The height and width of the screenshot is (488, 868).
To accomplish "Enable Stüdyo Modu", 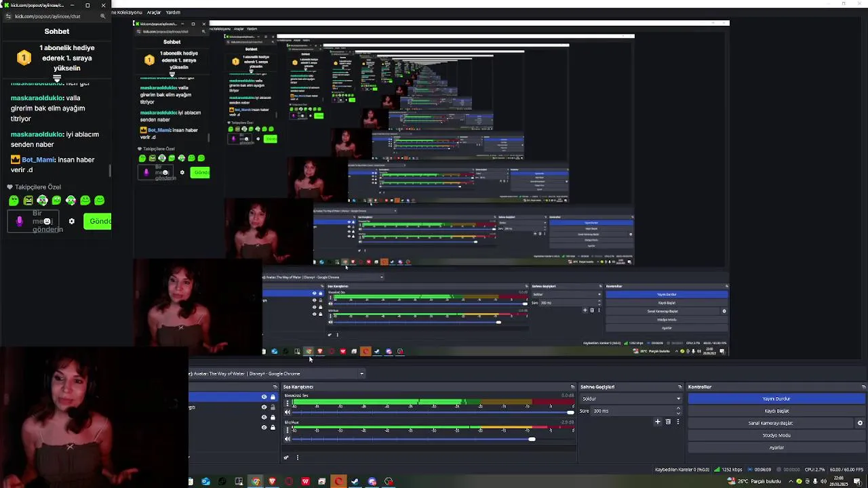I will click(x=776, y=435).
